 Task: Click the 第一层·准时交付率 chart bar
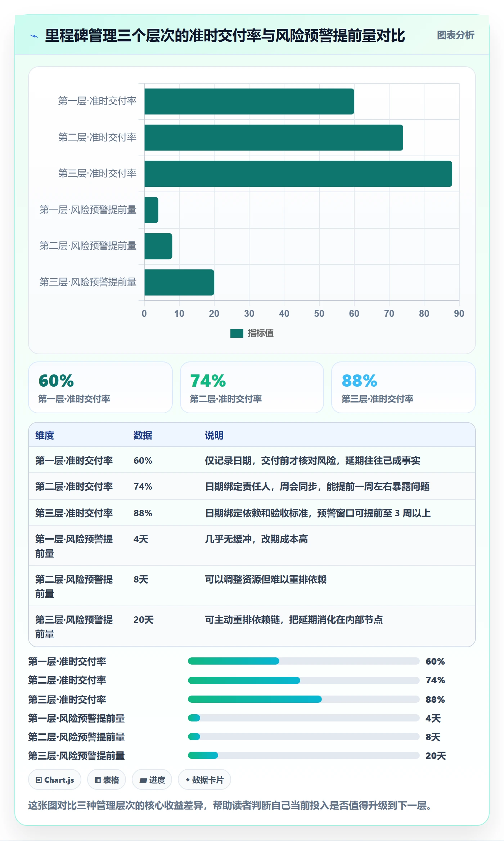coord(249,102)
